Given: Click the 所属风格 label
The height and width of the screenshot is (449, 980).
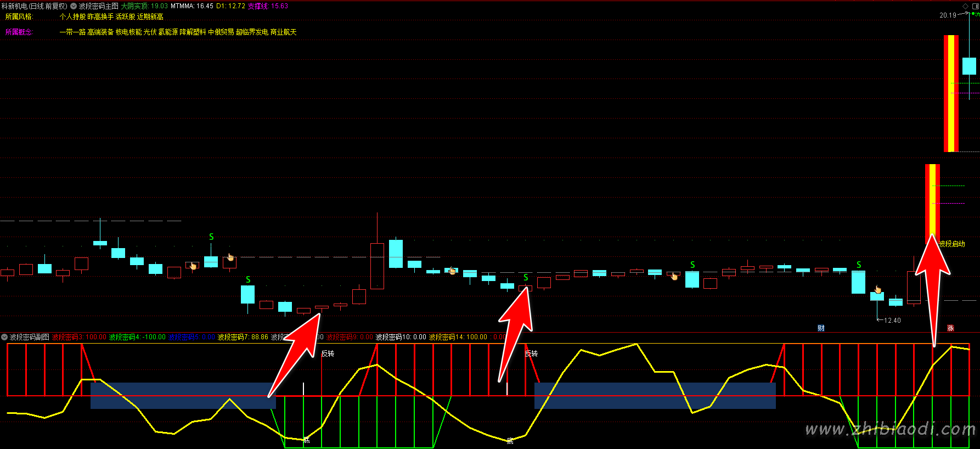Looking at the screenshot, I should (19, 17).
